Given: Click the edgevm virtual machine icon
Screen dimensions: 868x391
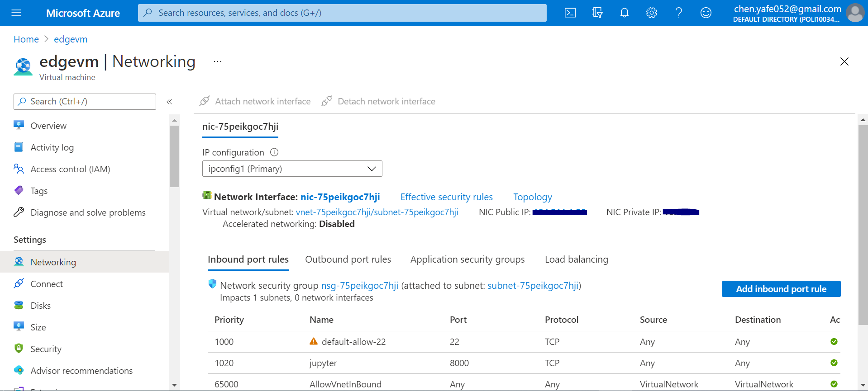Looking at the screenshot, I should (23, 66).
